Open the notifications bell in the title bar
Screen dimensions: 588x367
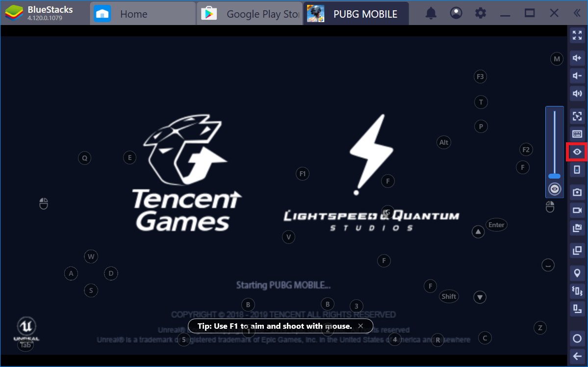431,13
